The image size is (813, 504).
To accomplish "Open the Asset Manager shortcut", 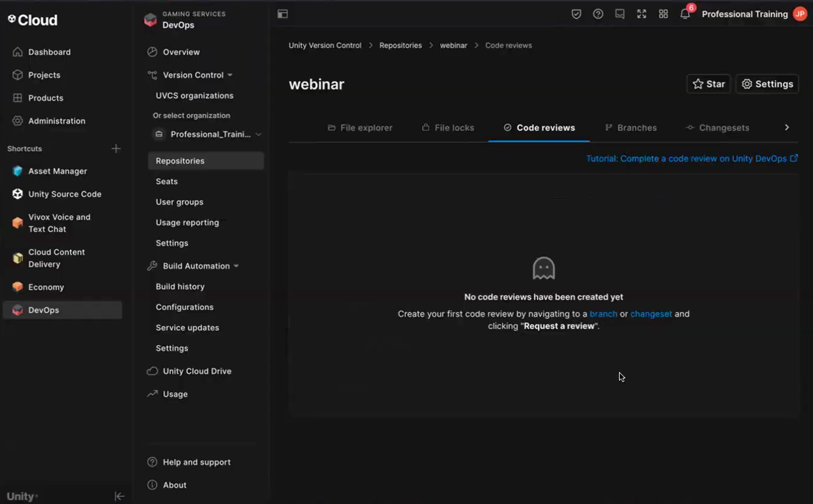I will [62, 171].
